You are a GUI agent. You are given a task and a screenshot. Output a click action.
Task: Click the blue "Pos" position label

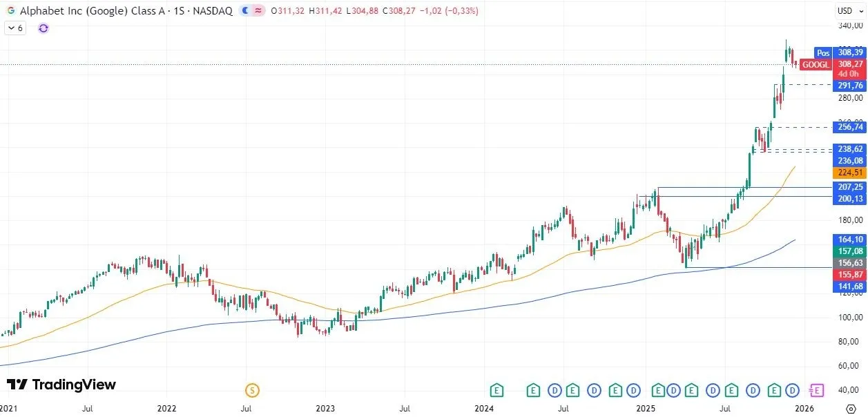pyautogui.click(x=823, y=53)
